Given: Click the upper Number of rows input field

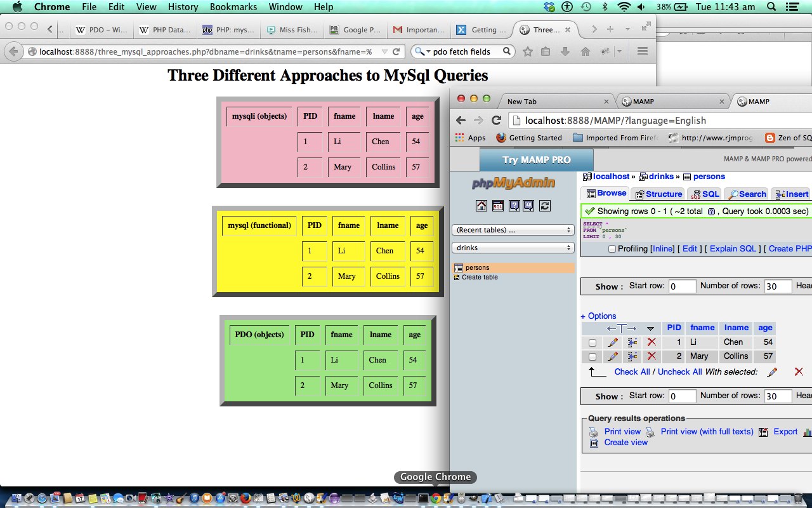Looking at the screenshot, I should pos(778,286).
